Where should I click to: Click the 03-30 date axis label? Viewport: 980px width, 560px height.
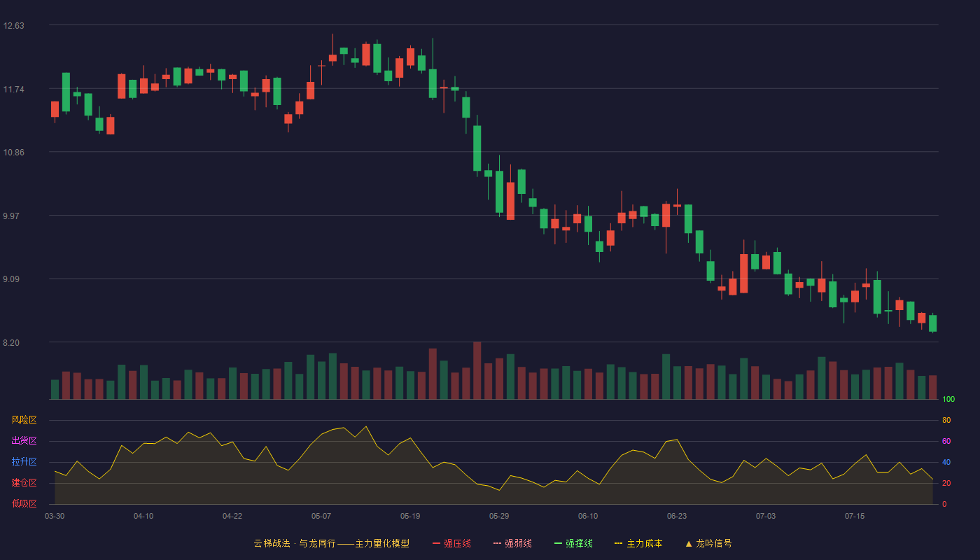[x=55, y=516]
